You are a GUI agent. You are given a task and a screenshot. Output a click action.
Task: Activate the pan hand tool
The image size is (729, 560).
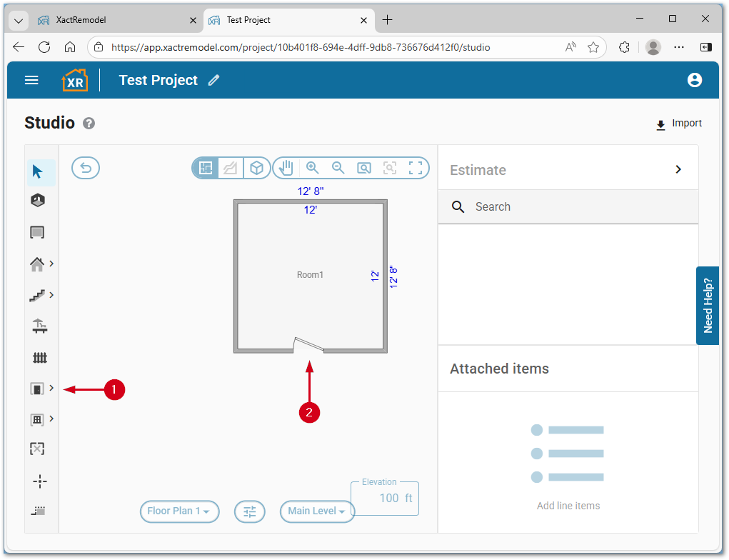click(286, 168)
